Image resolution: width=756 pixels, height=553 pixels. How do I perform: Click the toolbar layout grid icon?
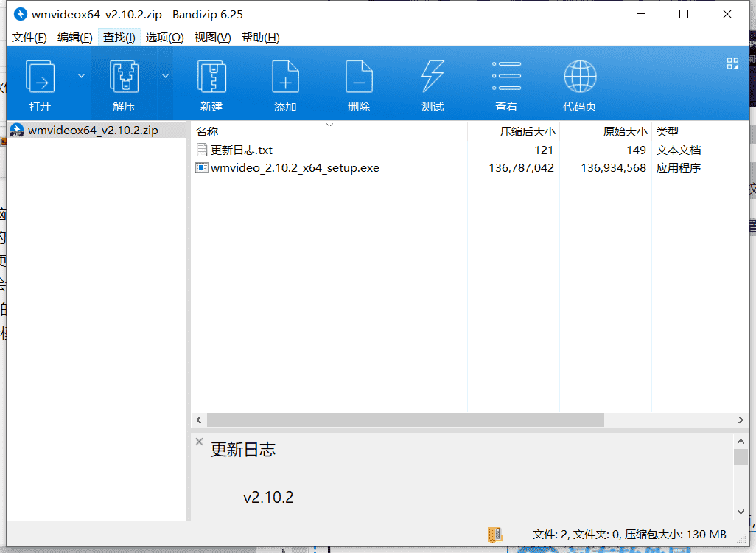[x=733, y=63]
